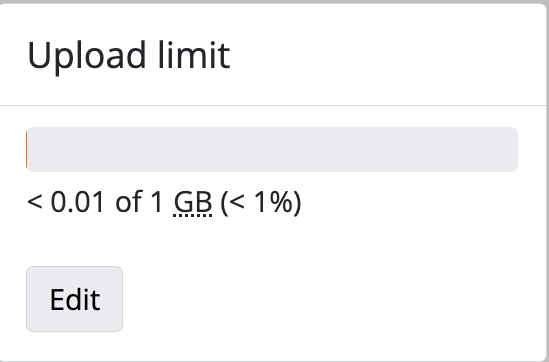Click the "0.01" figure under the bar

click(78, 202)
